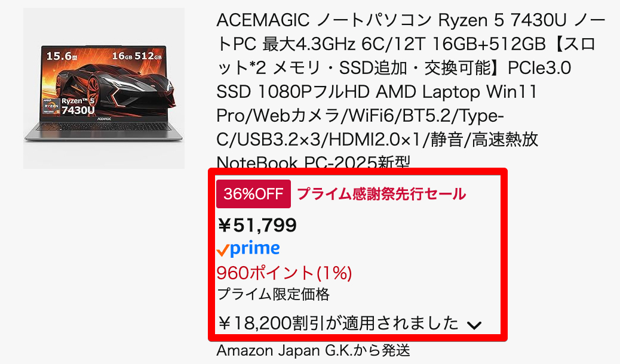Open the プライム感謝祭先行セール sale link
This screenshot has height=364, width=620.
point(381,194)
